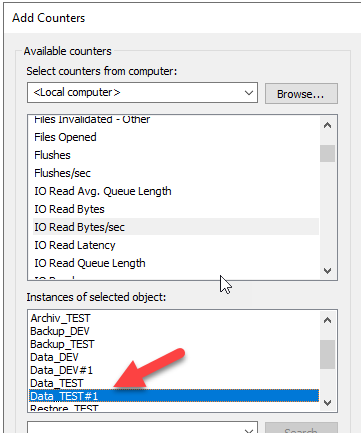Click the counters list scrollbar thumb
The image size is (361, 433).
tap(328, 153)
